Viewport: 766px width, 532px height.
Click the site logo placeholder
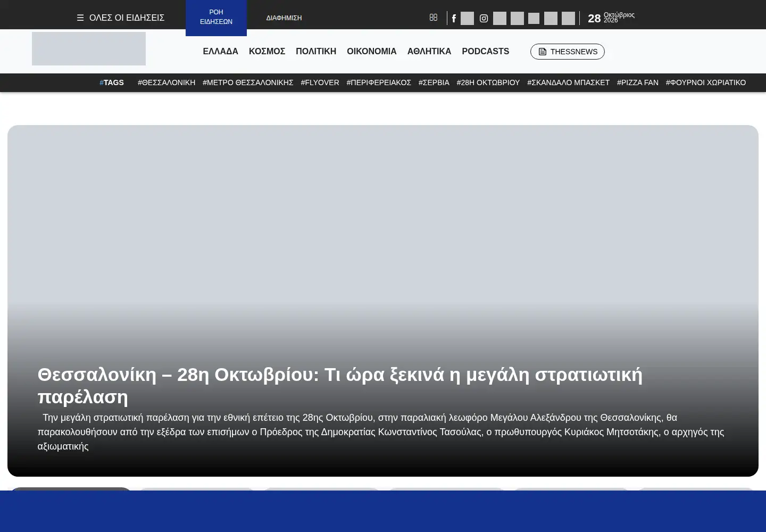[x=89, y=49]
